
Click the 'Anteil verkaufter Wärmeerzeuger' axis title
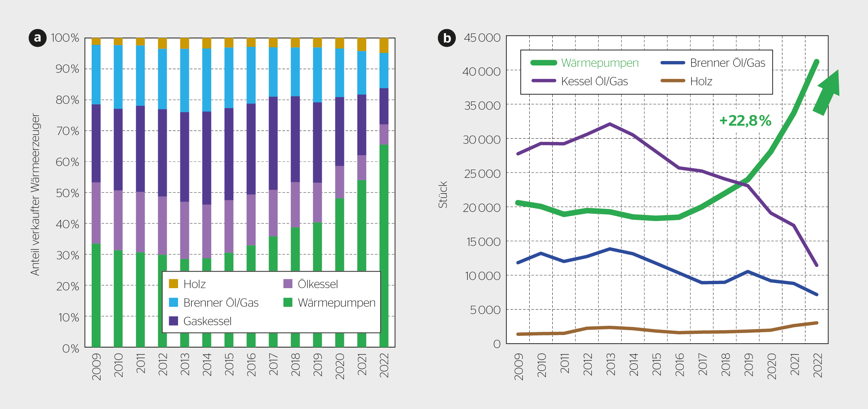click(x=36, y=194)
